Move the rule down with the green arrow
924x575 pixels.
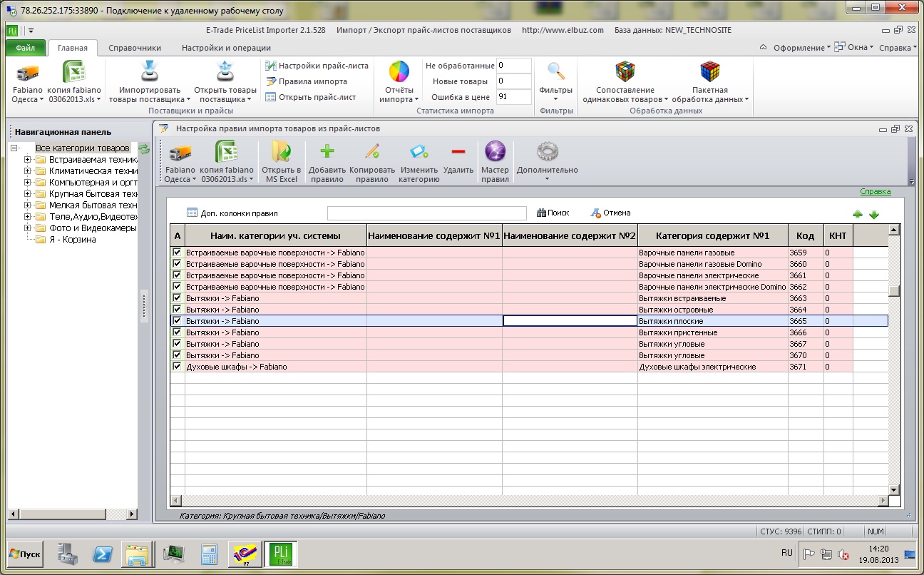874,214
